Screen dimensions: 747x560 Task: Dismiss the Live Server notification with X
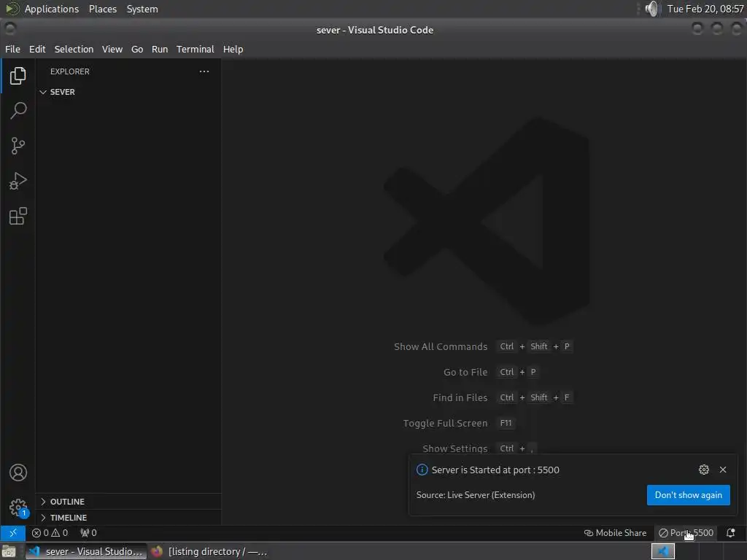click(723, 470)
